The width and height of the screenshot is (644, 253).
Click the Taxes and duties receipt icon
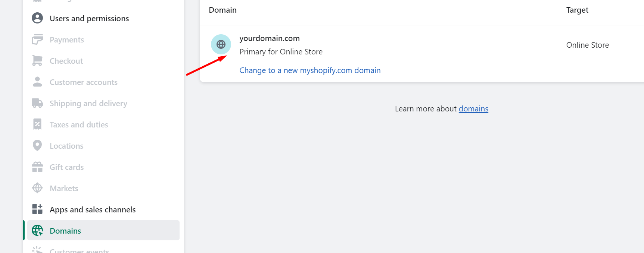click(37, 124)
